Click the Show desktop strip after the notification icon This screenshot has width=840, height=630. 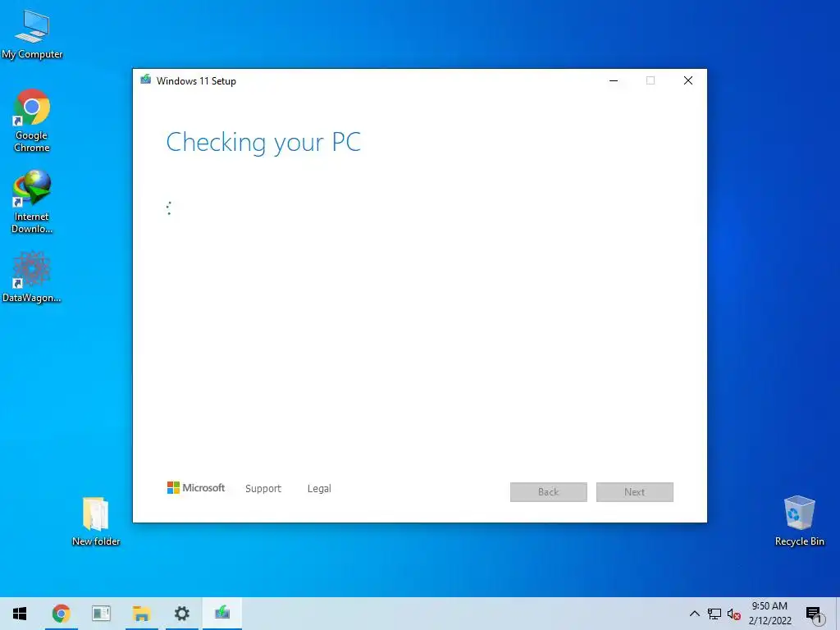(838, 614)
